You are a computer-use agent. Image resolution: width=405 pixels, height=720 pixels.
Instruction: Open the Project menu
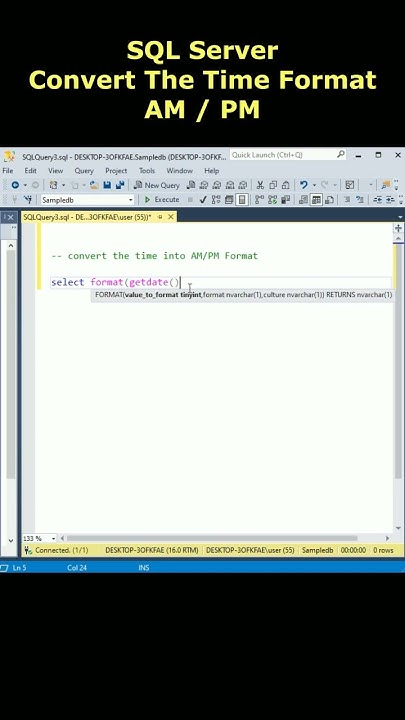point(116,170)
